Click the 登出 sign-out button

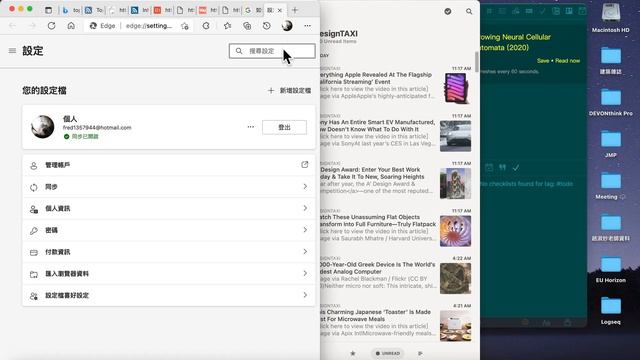pyautogui.click(x=284, y=127)
